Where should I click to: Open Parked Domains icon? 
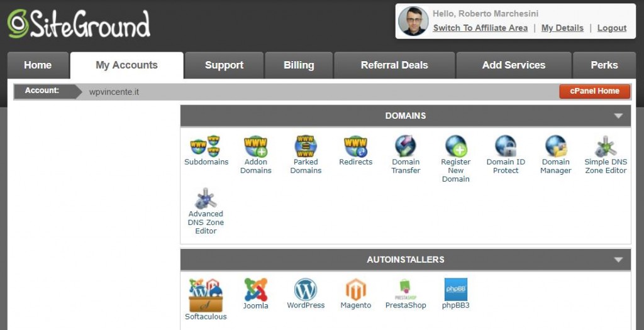pyautogui.click(x=306, y=146)
